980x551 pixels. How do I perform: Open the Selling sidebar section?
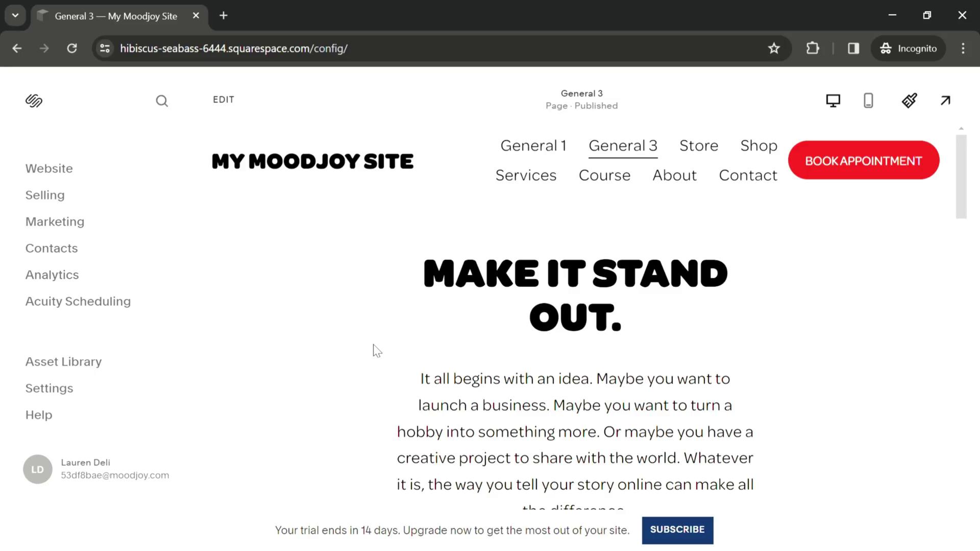pyautogui.click(x=45, y=194)
